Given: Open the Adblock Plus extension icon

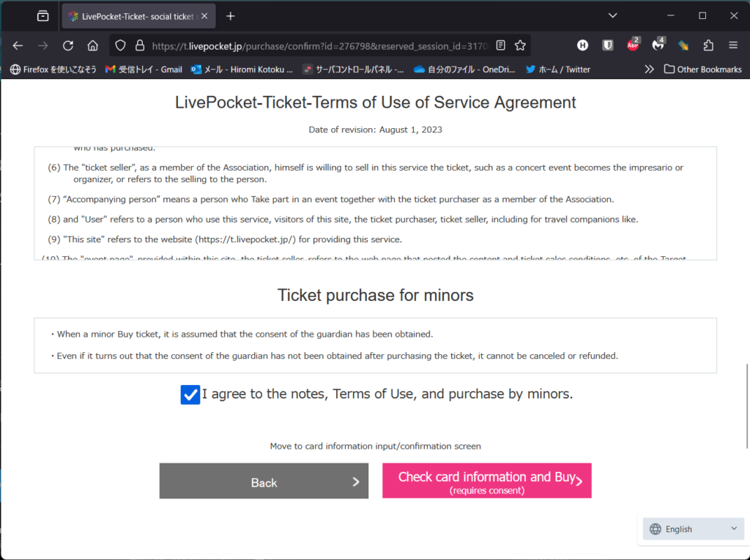Looking at the screenshot, I should [634, 45].
